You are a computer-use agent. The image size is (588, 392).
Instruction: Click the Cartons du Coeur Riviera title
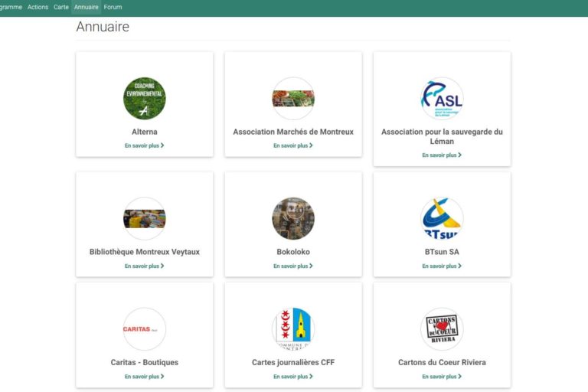[442, 362]
